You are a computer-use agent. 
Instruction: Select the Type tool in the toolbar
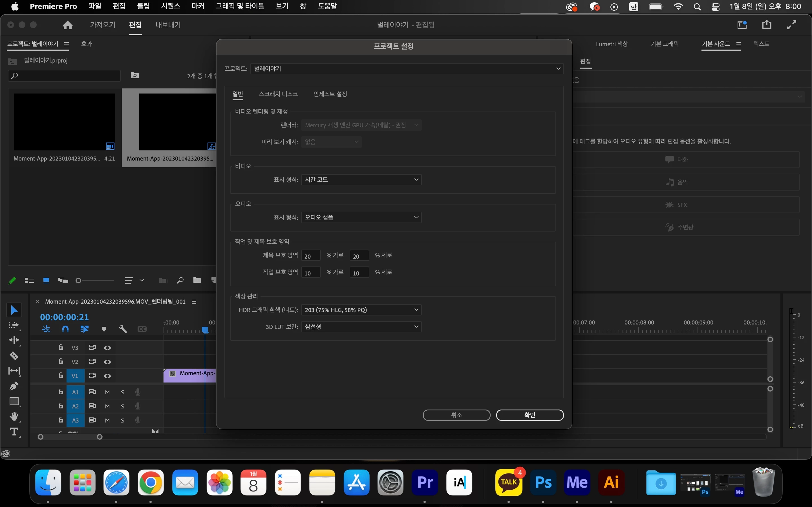pyautogui.click(x=14, y=432)
